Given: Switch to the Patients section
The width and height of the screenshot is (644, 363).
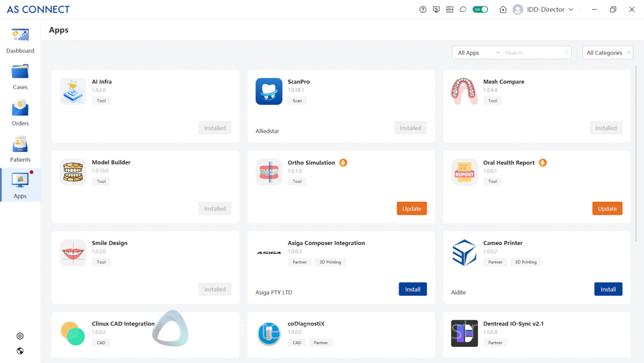Looking at the screenshot, I should point(20,150).
